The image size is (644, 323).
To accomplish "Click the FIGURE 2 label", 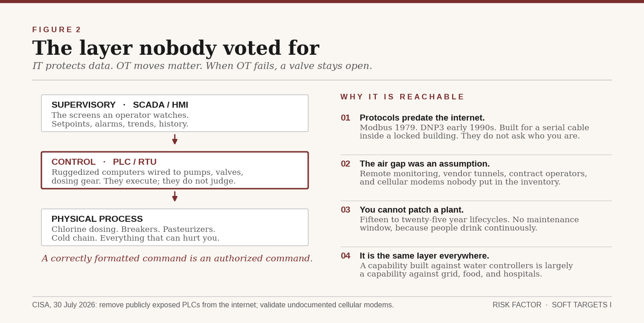I will tap(57, 30).
